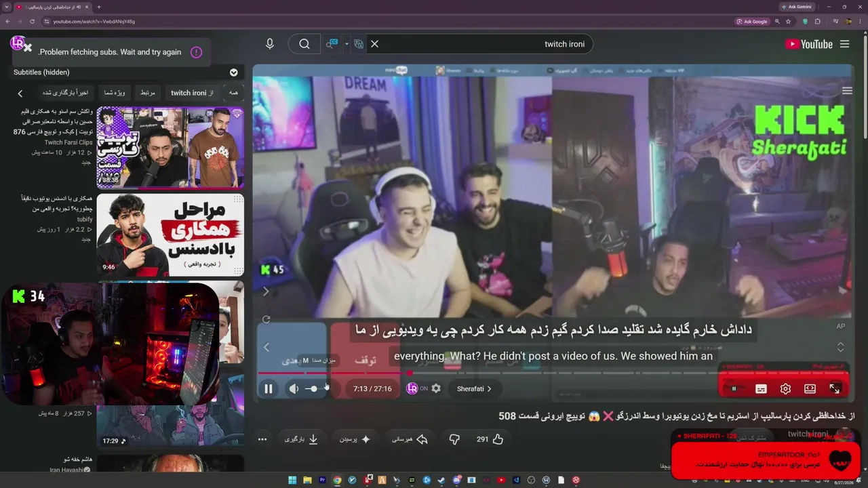The width and height of the screenshot is (868, 488).
Task: Open the video player settings gear
Action: [x=785, y=389]
